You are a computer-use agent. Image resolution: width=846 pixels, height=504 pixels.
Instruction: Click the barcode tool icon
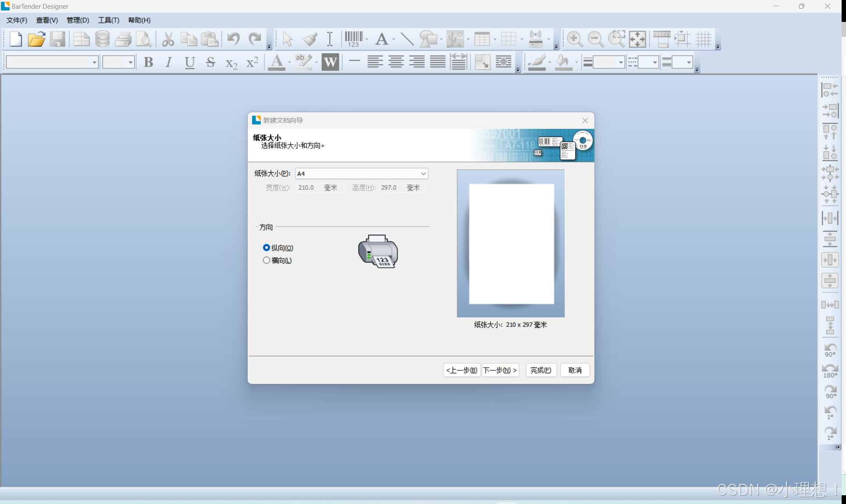[x=353, y=39]
